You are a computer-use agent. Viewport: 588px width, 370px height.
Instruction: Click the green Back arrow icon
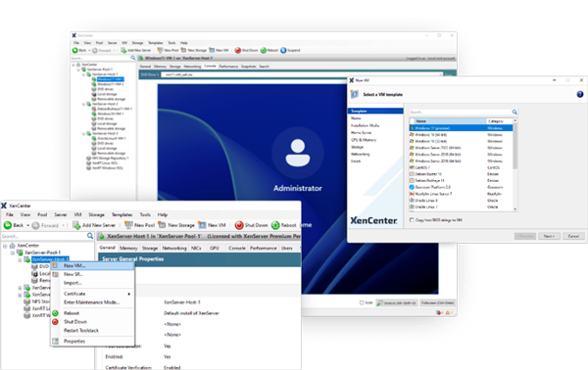[x=8, y=225]
